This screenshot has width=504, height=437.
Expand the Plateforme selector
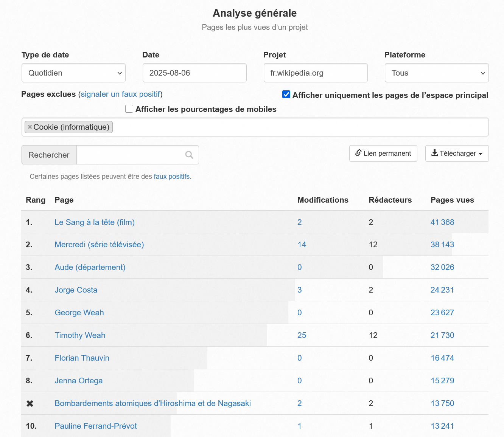pyautogui.click(x=436, y=73)
